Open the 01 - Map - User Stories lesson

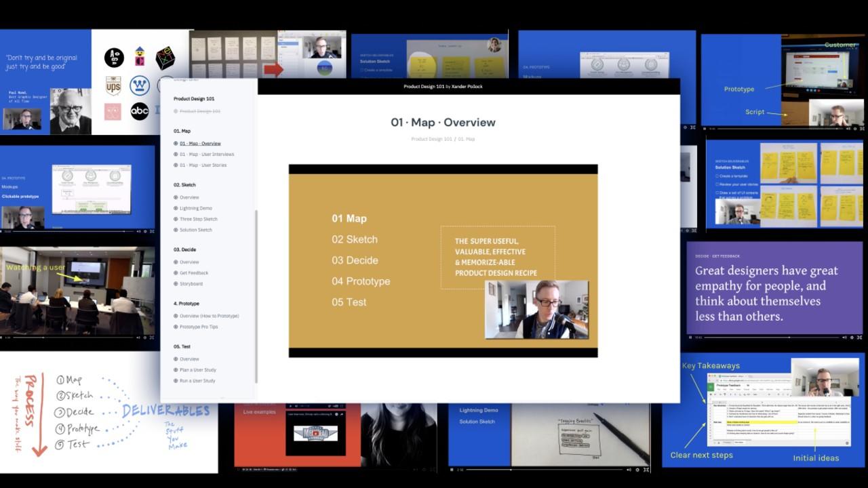[x=203, y=165]
